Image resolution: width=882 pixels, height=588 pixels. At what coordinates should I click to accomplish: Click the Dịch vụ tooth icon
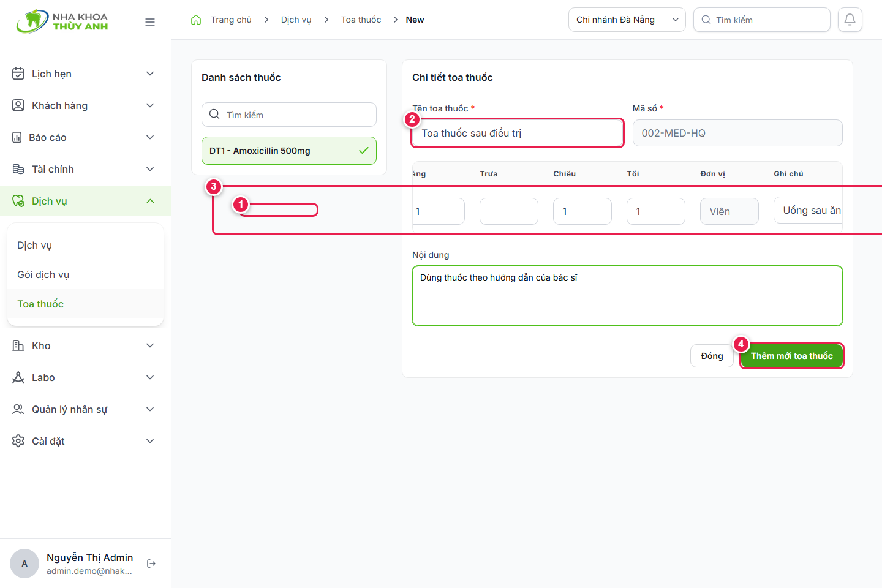click(x=18, y=201)
